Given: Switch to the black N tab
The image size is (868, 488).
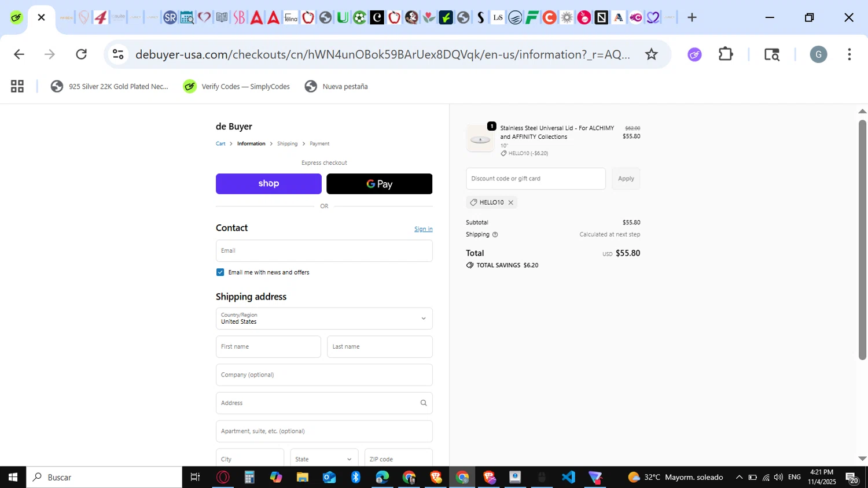Looking at the screenshot, I should tap(601, 17).
